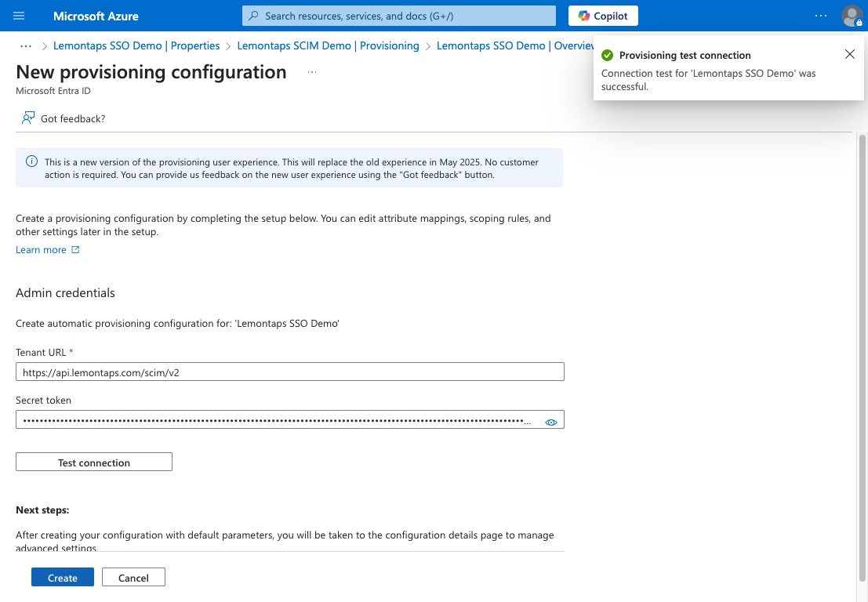Click the Microsoft Azure home title
This screenshot has height=602, width=868.
tap(96, 16)
